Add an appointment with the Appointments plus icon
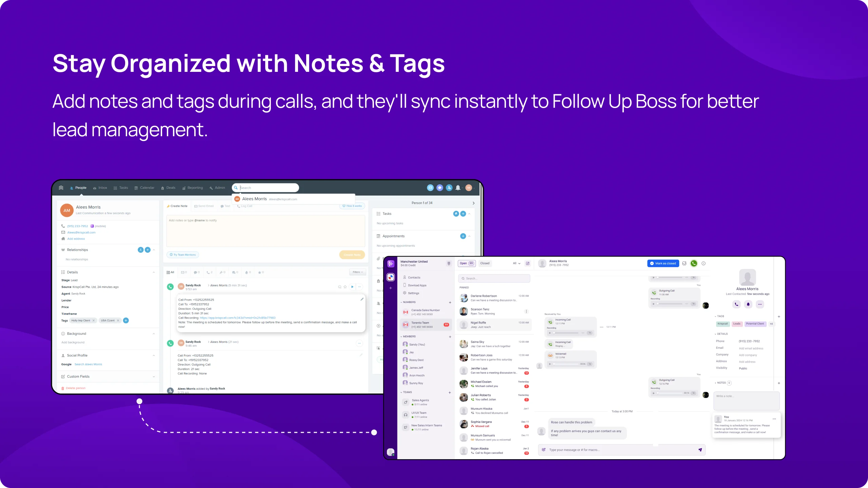This screenshot has height=488, width=868. pyautogui.click(x=463, y=236)
